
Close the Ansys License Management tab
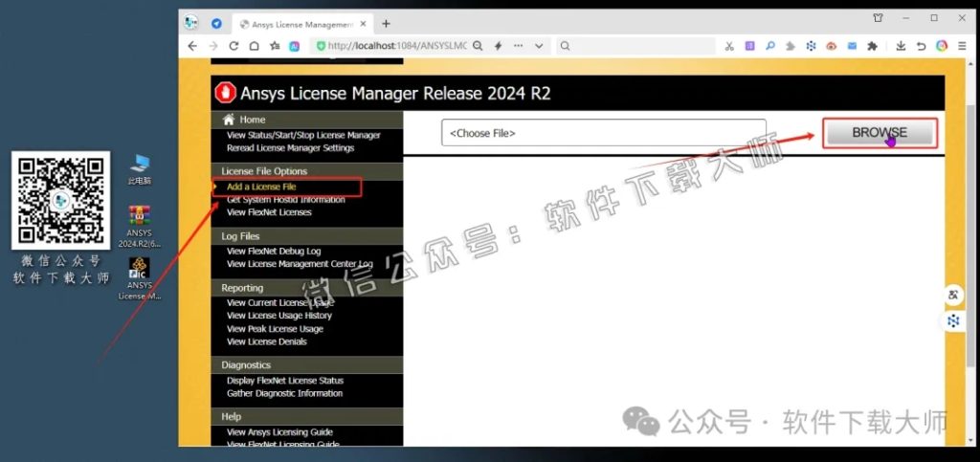click(x=363, y=24)
